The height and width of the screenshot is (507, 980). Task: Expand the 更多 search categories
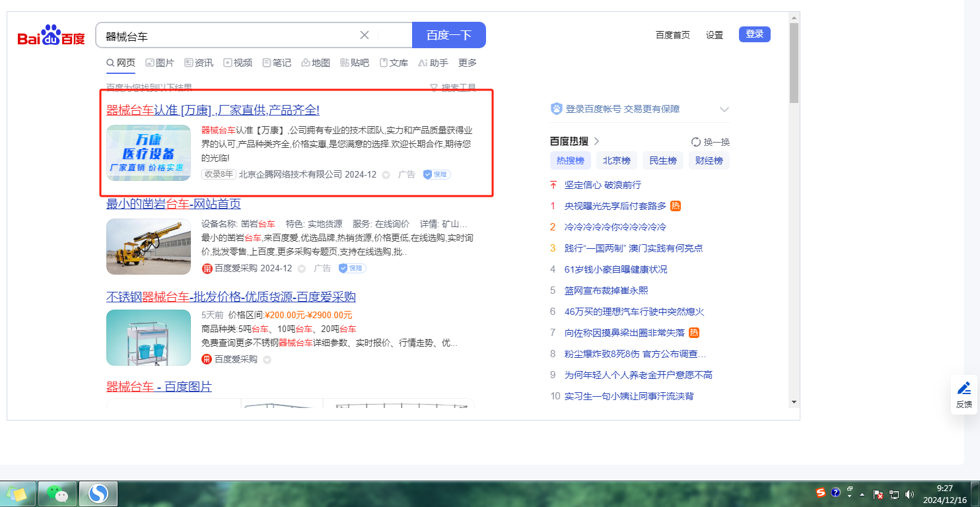468,63
